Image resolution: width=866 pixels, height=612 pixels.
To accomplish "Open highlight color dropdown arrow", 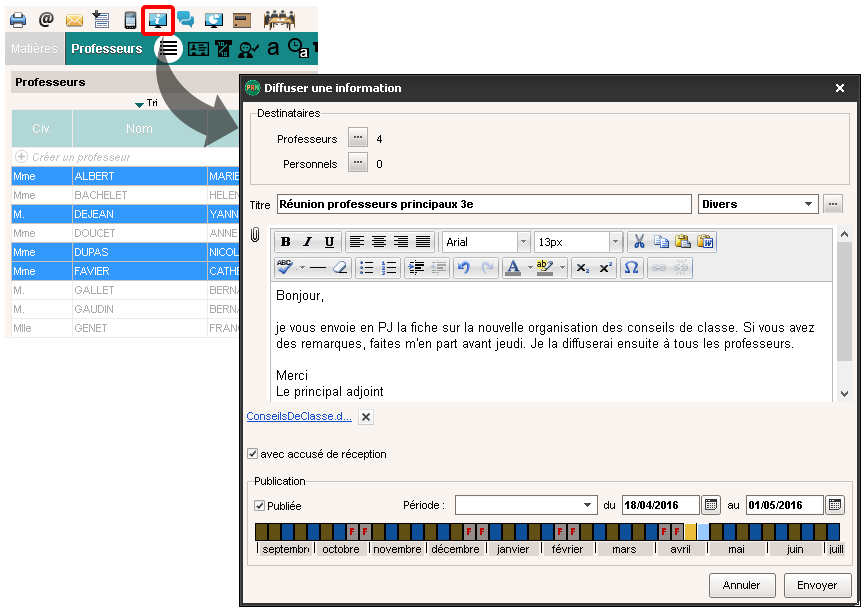I will tap(562, 268).
